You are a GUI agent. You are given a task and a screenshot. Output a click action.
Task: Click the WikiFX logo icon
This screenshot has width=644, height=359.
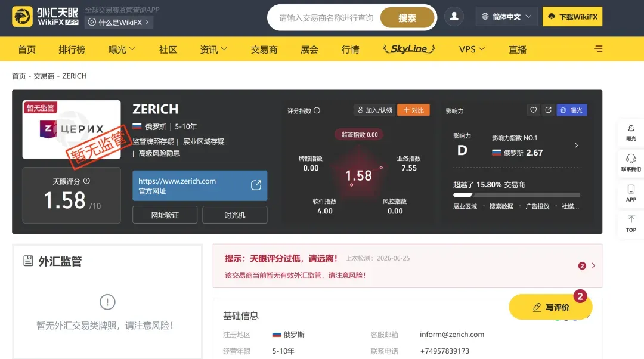tap(22, 17)
